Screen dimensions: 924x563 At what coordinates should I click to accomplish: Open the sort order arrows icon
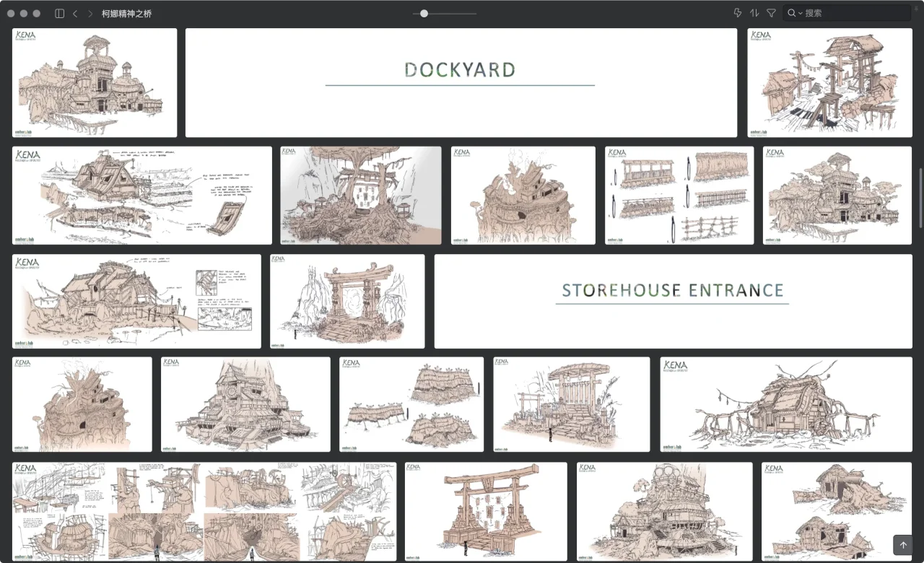754,13
